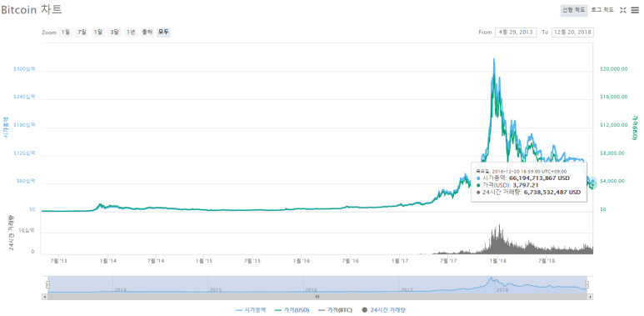The width and height of the screenshot is (644, 316).
Task: Set zoom to 1일
Action: coord(66,32)
